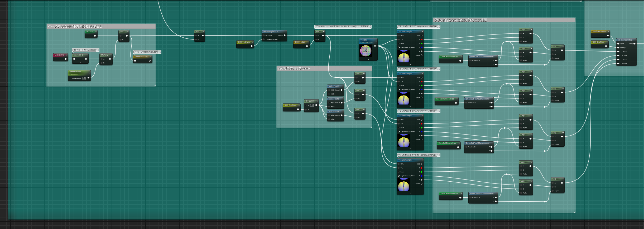644x229 pixels.
Task: Click resize handle of 'ベースのUVをライト方向にちょいずらし' comment
Action: 155,85
